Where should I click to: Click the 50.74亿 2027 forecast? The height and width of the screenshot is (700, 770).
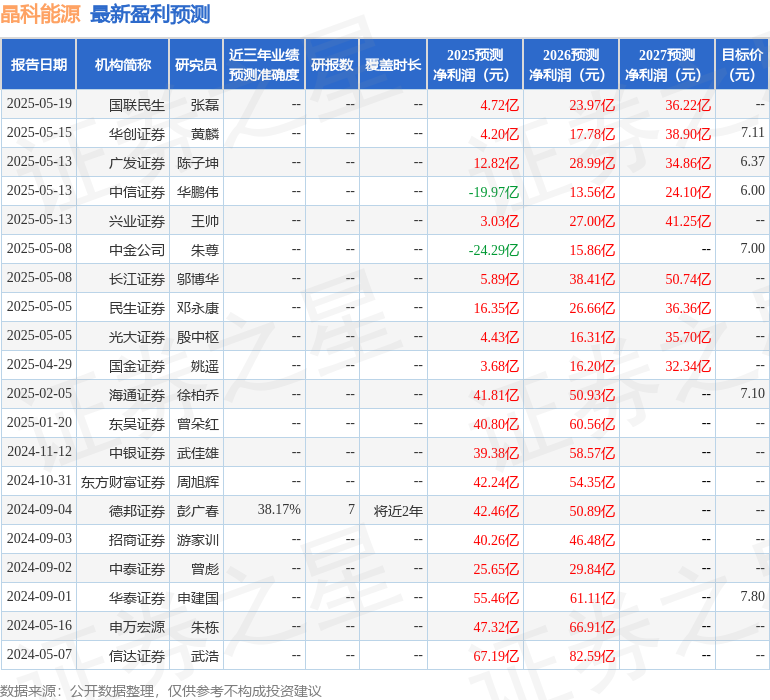[x=688, y=279]
